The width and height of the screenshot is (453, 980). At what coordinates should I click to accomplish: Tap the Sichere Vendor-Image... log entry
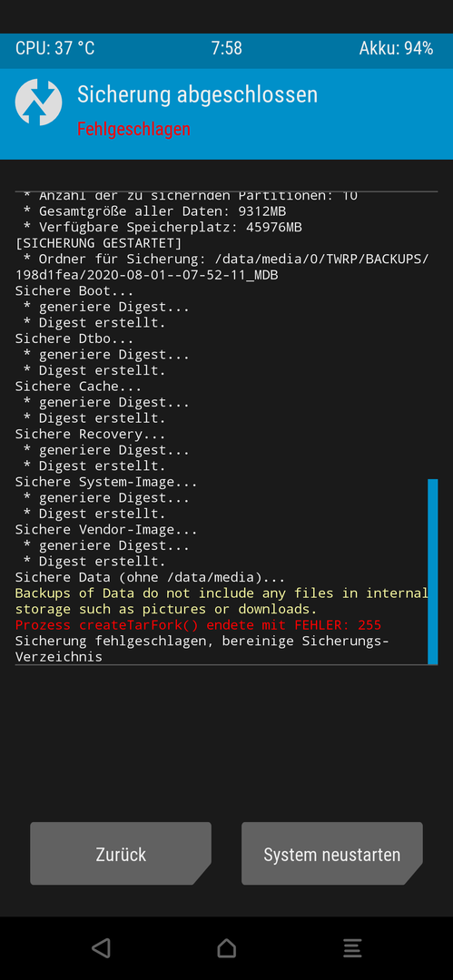(x=106, y=529)
